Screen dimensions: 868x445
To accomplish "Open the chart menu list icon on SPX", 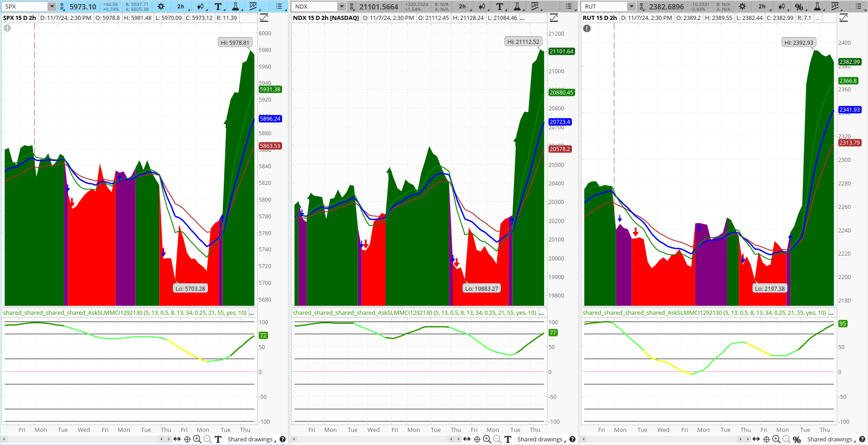I will coord(279,7).
